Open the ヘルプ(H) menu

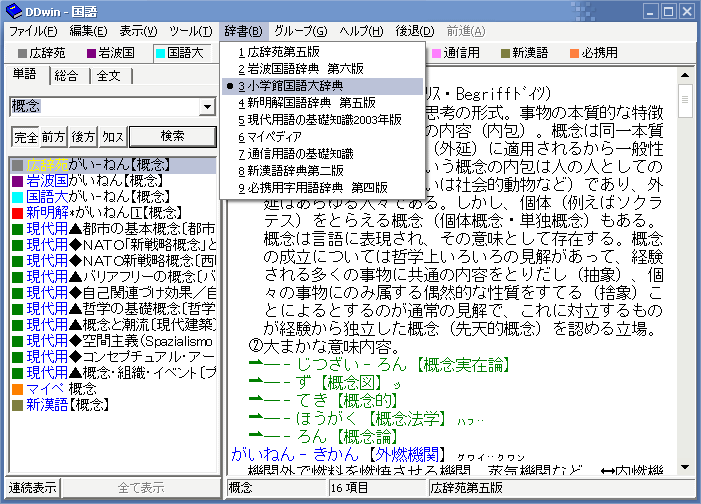tap(361, 31)
